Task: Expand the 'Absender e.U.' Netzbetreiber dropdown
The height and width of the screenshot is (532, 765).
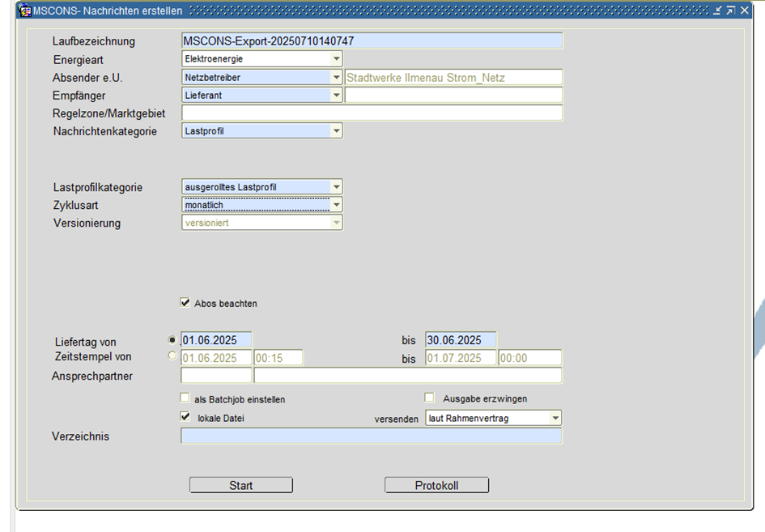Action: pyautogui.click(x=336, y=78)
